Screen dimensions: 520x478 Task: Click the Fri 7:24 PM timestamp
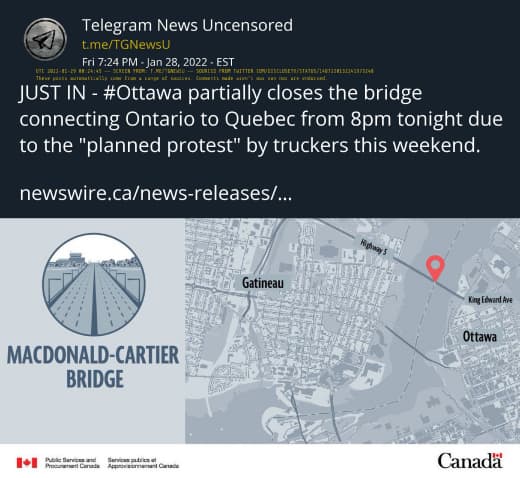click(x=158, y=62)
